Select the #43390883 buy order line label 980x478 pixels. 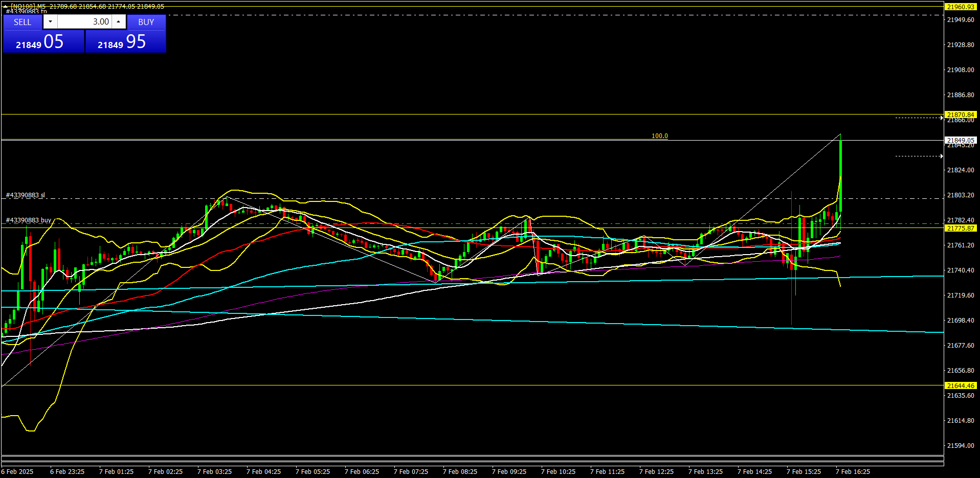[x=29, y=220]
